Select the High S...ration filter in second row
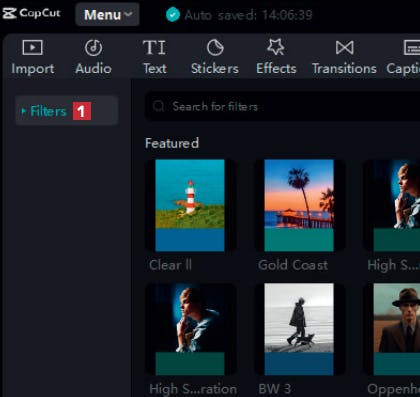 click(190, 329)
